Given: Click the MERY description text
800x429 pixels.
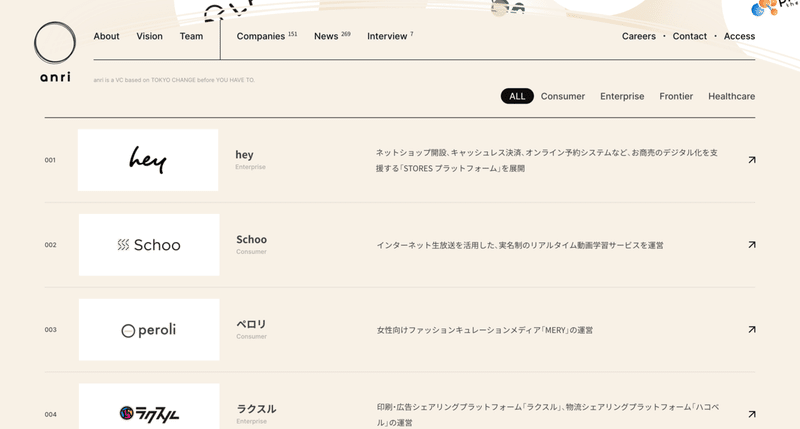Looking at the screenshot, I should [485, 330].
